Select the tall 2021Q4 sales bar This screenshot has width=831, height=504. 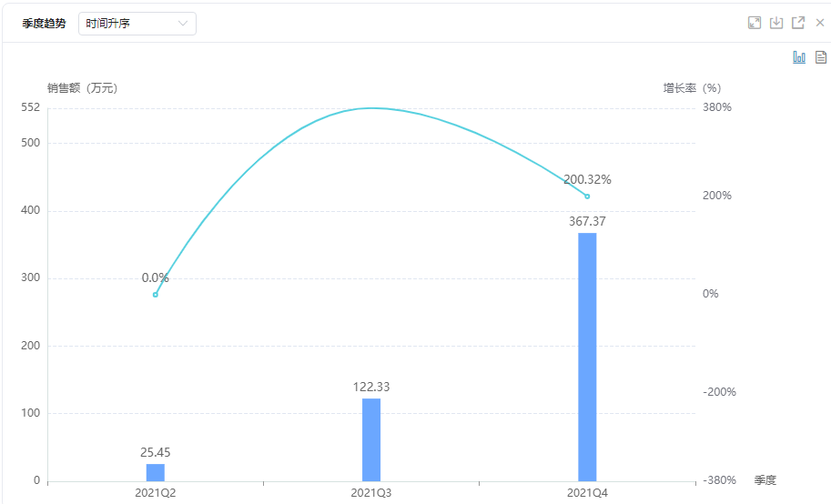point(587,357)
